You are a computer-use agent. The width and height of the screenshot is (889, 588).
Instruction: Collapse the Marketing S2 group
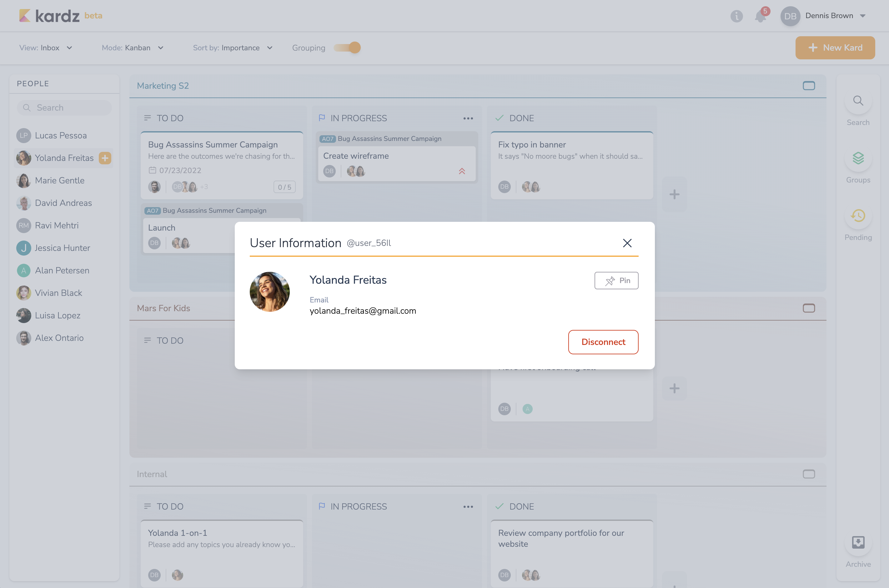coord(809,86)
